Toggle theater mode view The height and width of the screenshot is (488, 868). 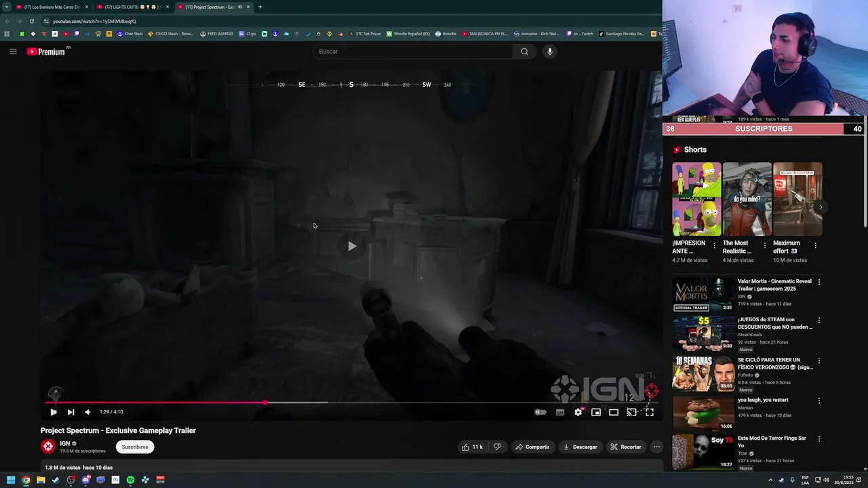click(x=614, y=412)
